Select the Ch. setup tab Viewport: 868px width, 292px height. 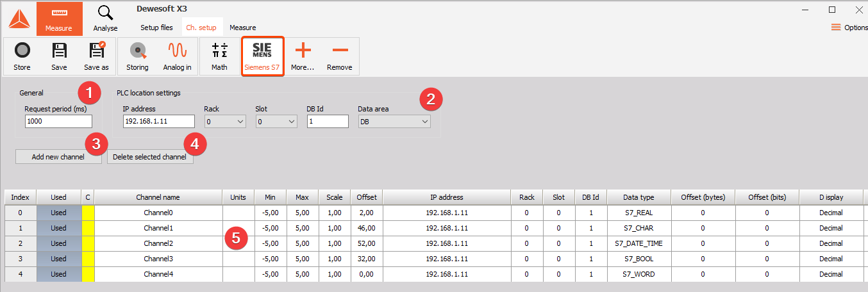point(201,28)
